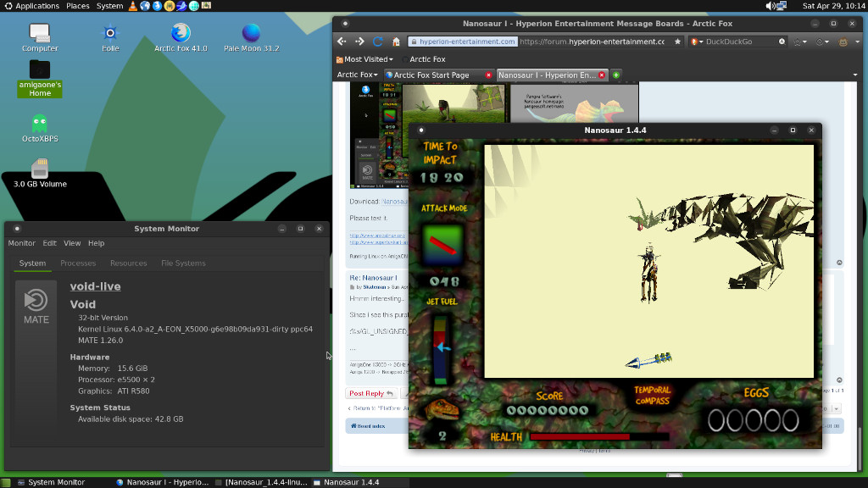Viewport: 868px width, 488px height.
Task: Click the Return to Platform link
Action: click(377, 408)
